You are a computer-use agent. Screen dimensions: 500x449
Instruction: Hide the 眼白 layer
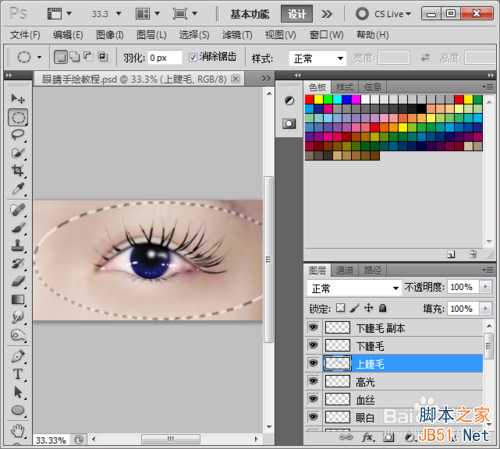pyautogui.click(x=313, y=417)
